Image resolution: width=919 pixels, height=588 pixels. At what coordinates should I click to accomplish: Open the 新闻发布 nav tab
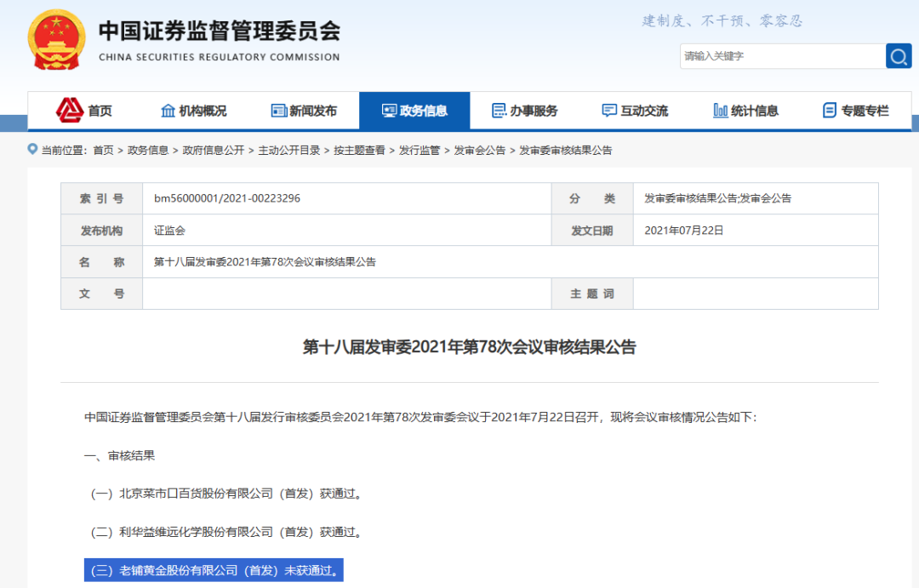tap(304, 111)
